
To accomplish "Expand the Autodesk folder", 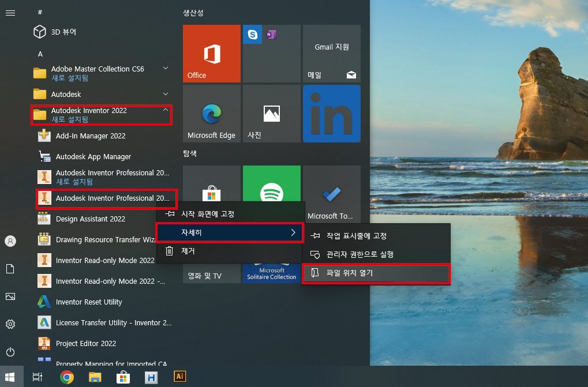I will point(101,94).
